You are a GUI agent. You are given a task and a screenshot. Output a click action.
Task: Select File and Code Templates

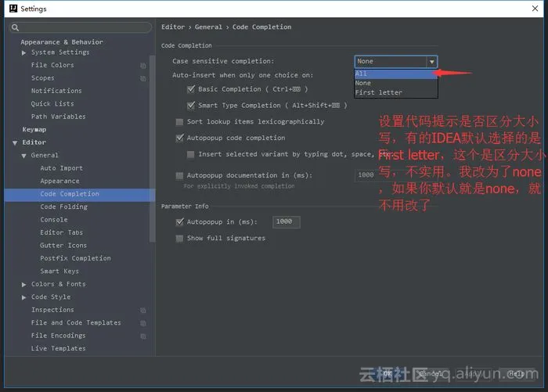click(x=76, y=323)
